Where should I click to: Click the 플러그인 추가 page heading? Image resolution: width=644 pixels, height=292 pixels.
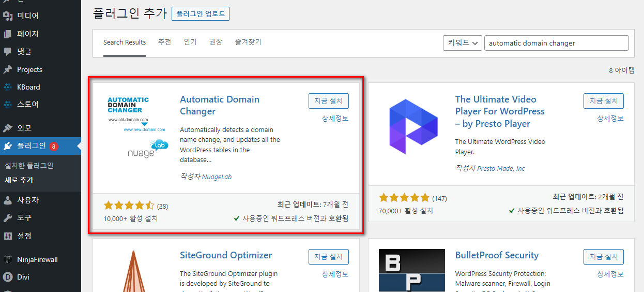pyautogui.click(x=129, y=13)
